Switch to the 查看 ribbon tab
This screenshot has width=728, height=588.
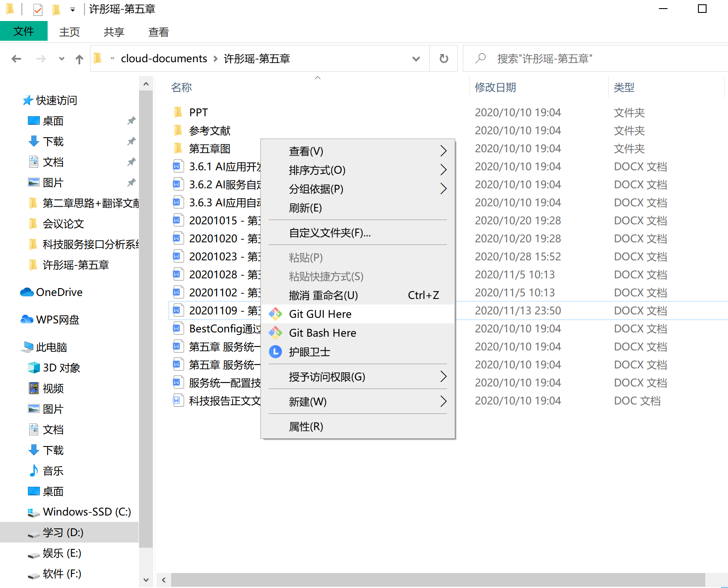159,32
